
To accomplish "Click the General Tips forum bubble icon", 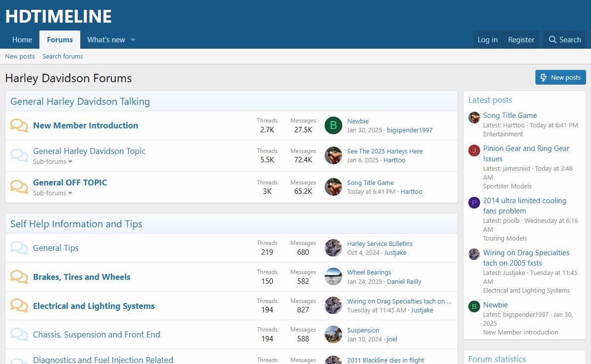I will [x=19, y=248].
